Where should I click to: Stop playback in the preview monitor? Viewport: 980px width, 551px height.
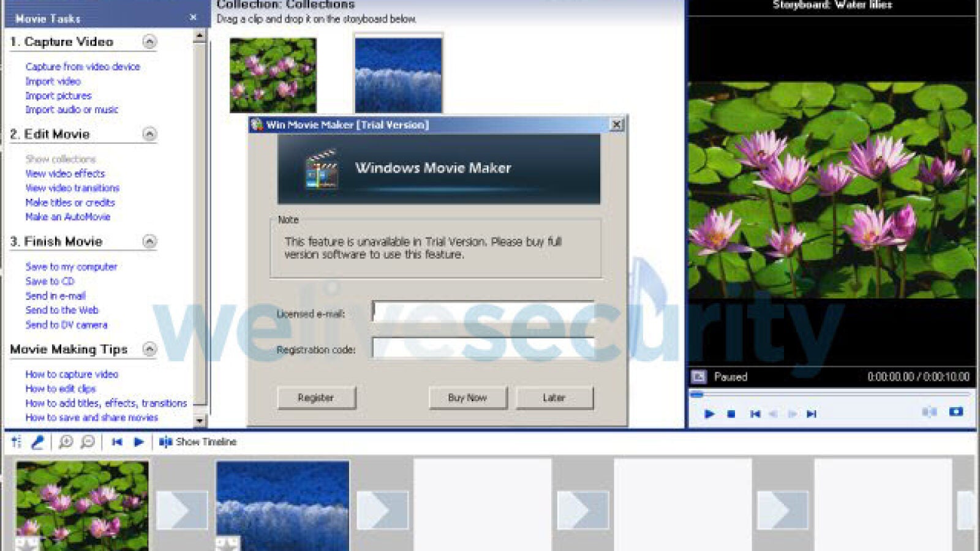coord(731,414)
